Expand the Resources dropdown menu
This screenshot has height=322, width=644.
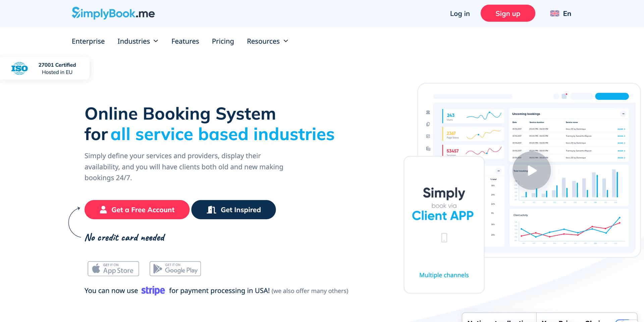267,41
